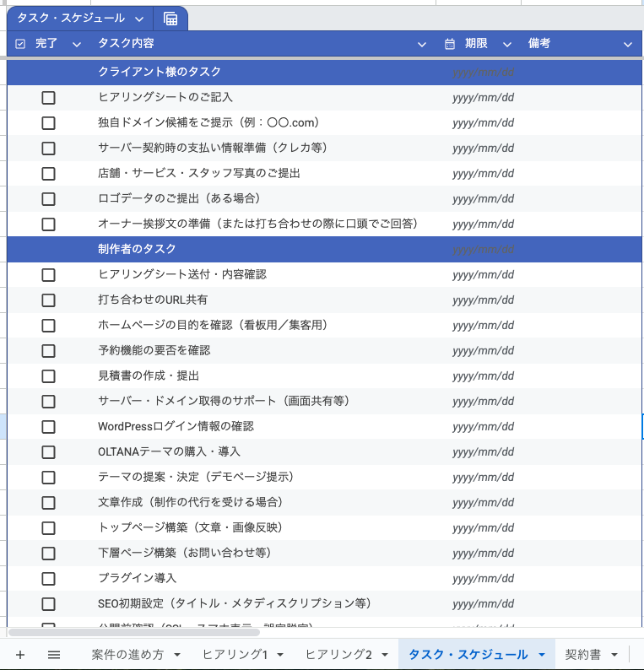Add a new sheet with the plus button
Image resolution: width=644 pixels, height=670 pixels.
pos(20,655)
